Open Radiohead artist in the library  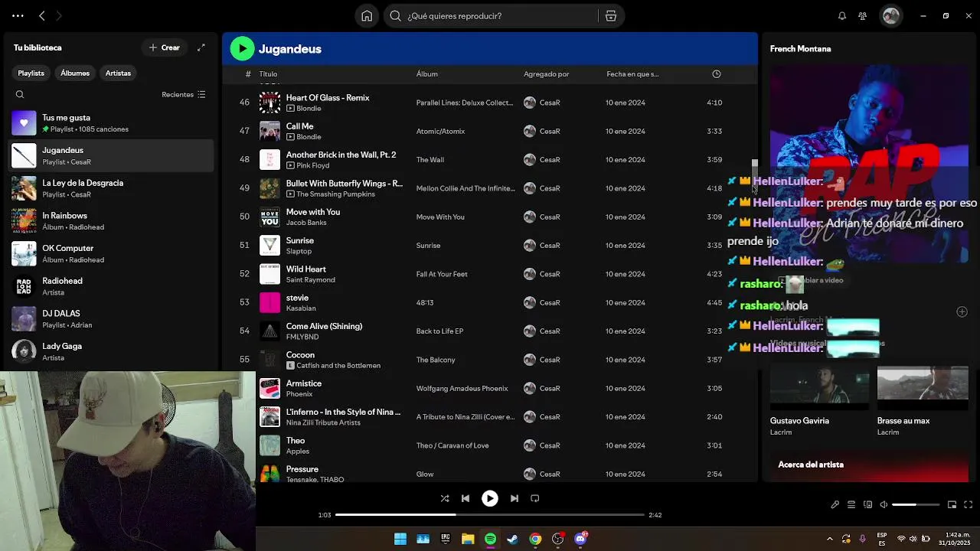coord(112,286)
